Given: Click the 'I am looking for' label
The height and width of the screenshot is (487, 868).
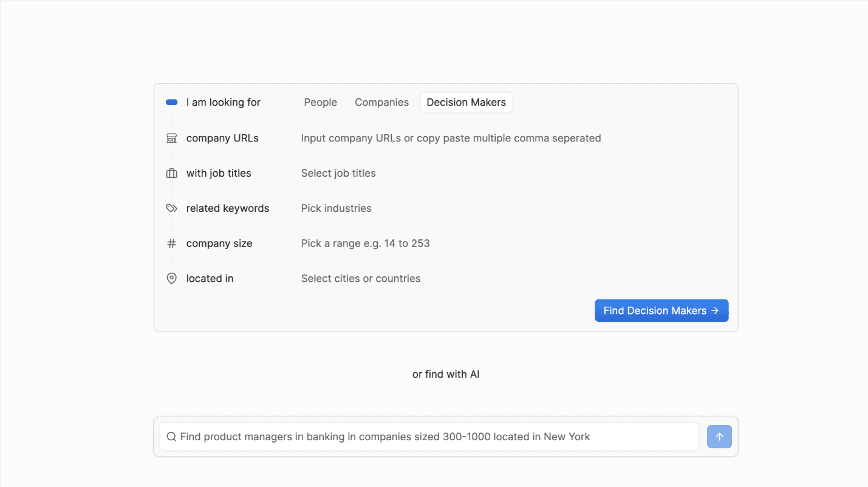Looking at the screenshot, I should (223, 103).
